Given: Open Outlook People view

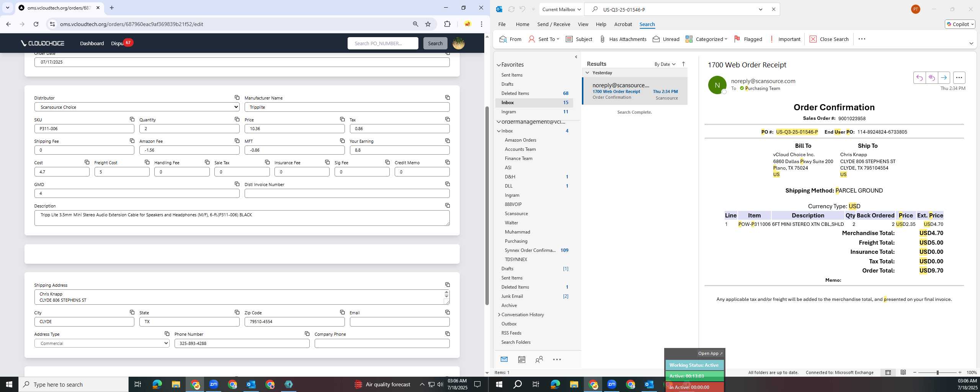Looking at the screenshot, I should click(539, 359).
